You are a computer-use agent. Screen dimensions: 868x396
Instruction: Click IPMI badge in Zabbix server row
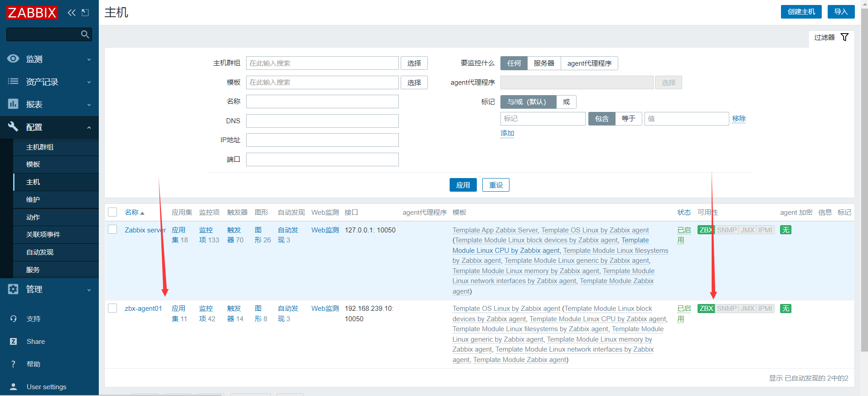[765, 230]
